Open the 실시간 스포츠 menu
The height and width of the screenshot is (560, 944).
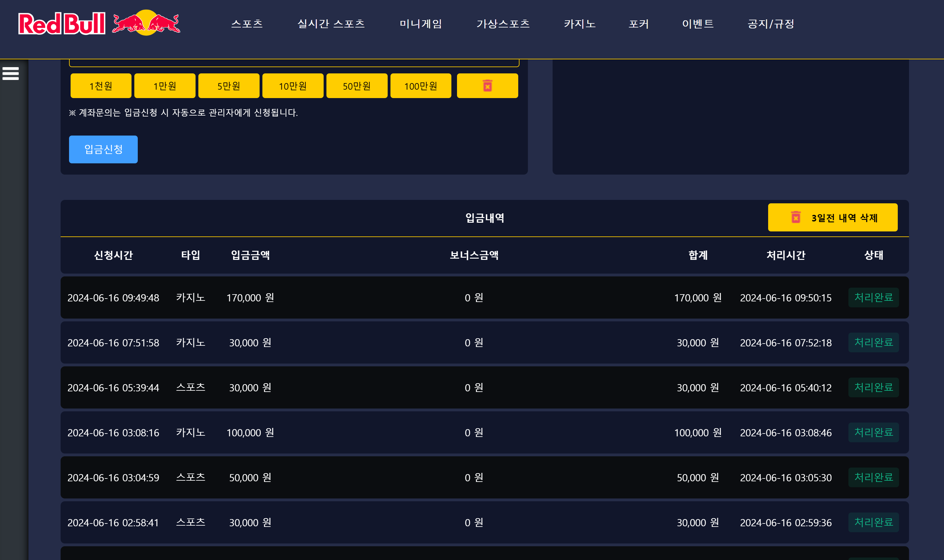pyautogui.click(x=331, y=24)
